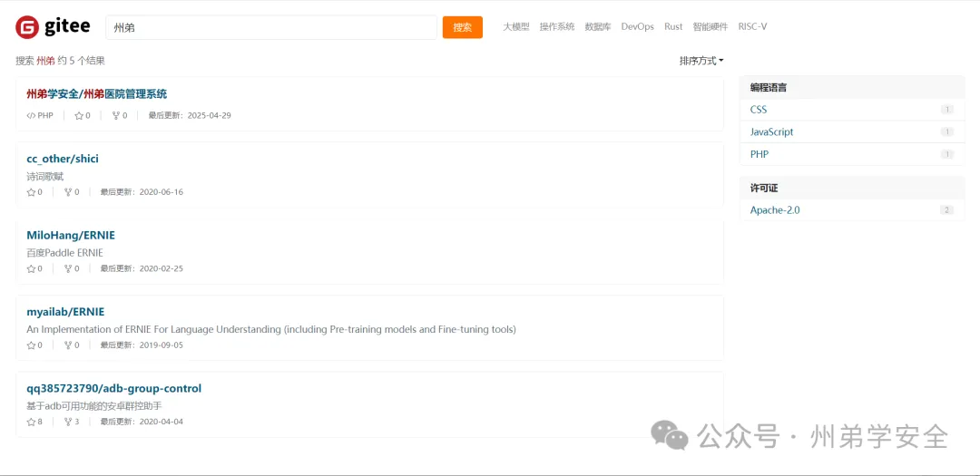Viewport: 980px width, 476px height.
Task: Open the cc_other/shici repository
Action: coord(63,159)
